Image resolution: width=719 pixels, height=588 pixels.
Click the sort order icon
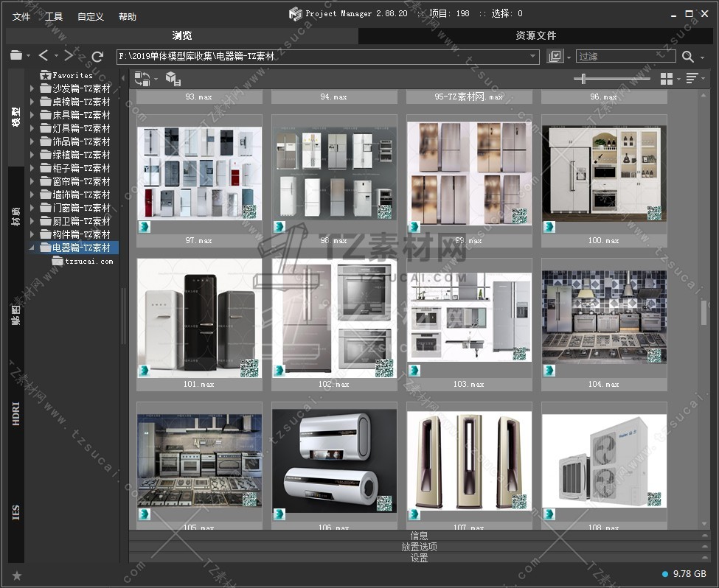coord(692,79)
